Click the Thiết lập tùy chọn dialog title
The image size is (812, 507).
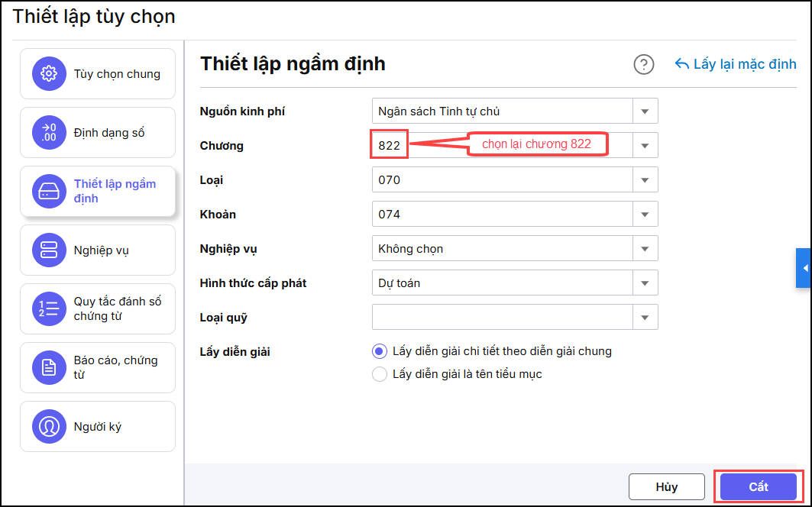click(94, 17)
